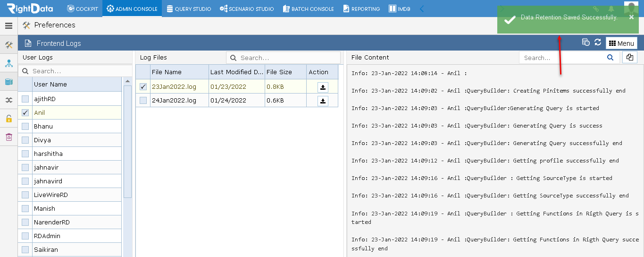Uncheck the 23Jan2022.log file checkbox
Viewport: 644px width, 257px height.
(x=143, y=87)
